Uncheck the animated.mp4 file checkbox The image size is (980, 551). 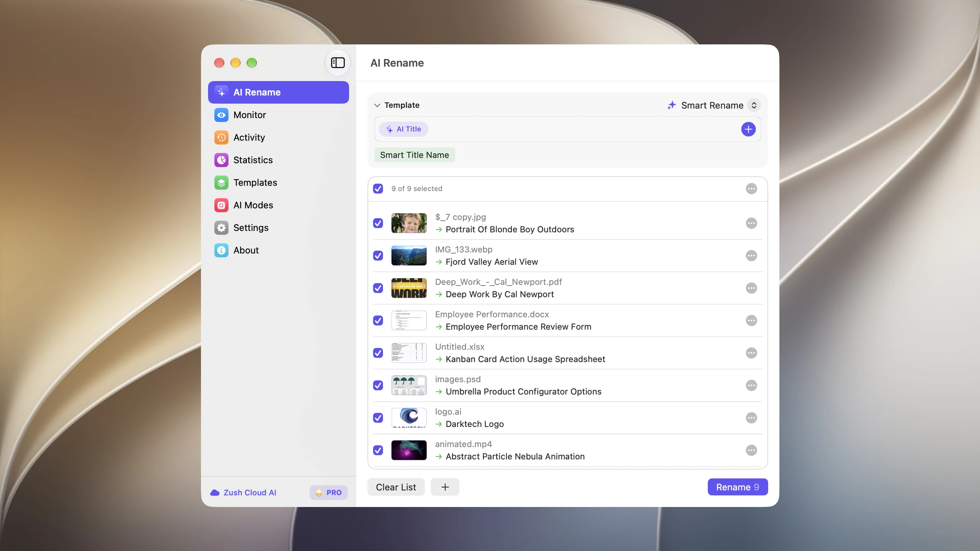378,450
